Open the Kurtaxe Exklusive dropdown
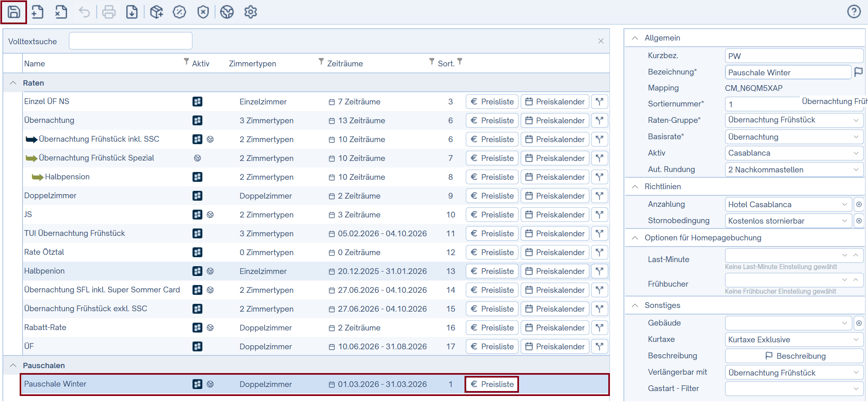 coord(793,339)
